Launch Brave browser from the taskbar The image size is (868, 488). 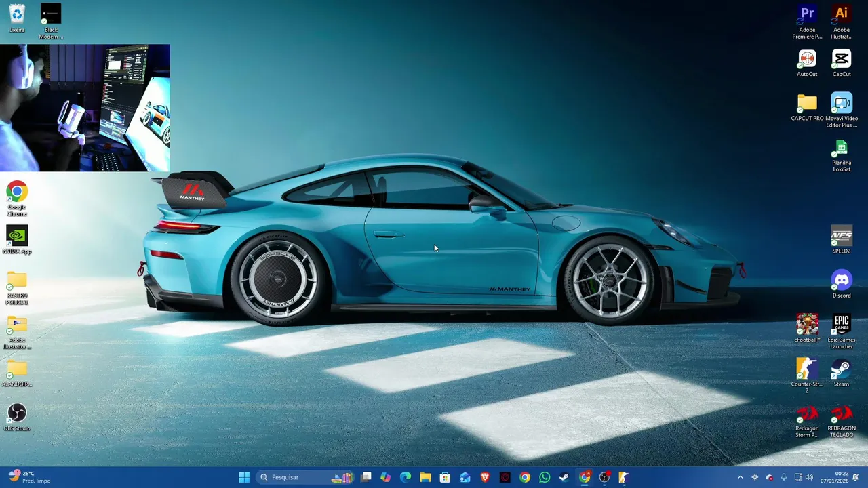[485, 477]
